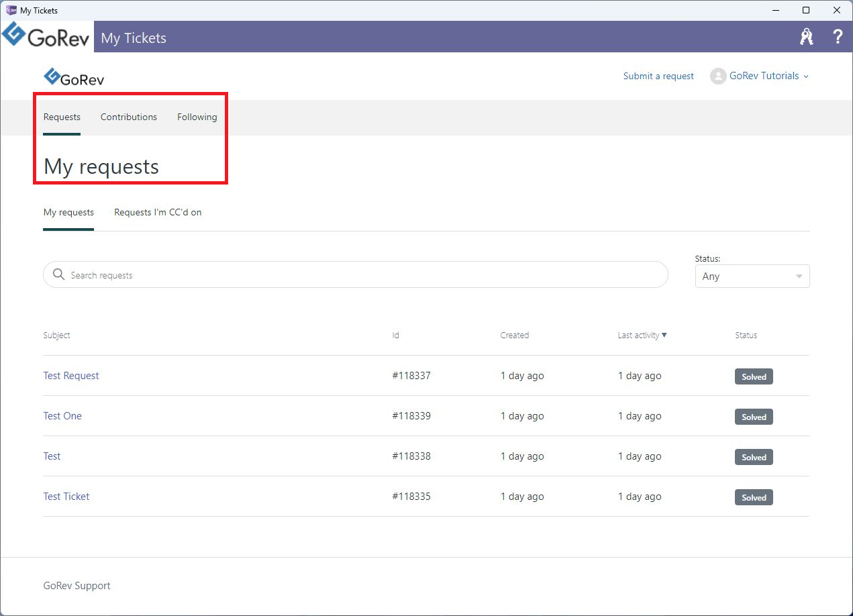Click the GoRev help center logo
The image size is (853, 616).
pos(74,77)
